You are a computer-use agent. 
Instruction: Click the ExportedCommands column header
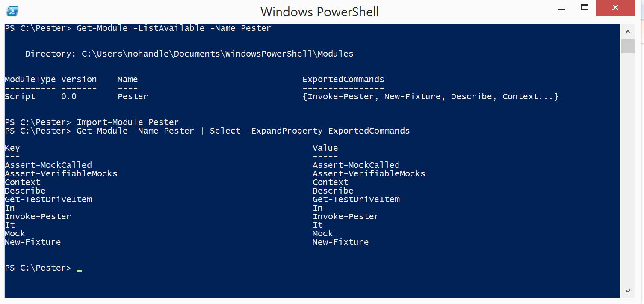(343, 80)
